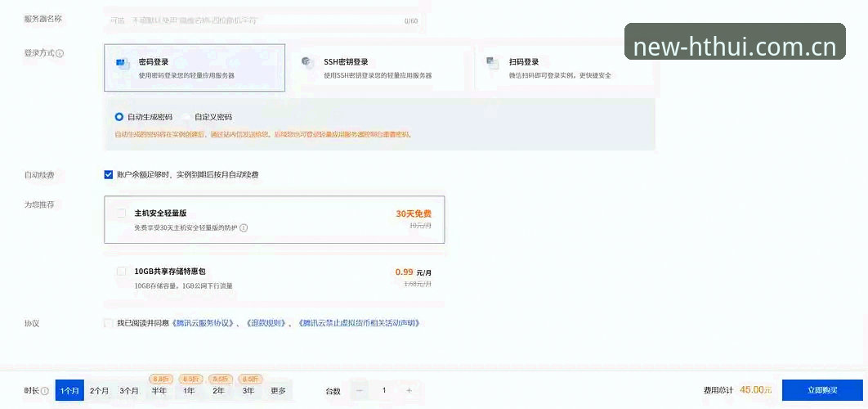Click the 立即购买 button
Screen dimensions: 868x409
coord(822,390)
